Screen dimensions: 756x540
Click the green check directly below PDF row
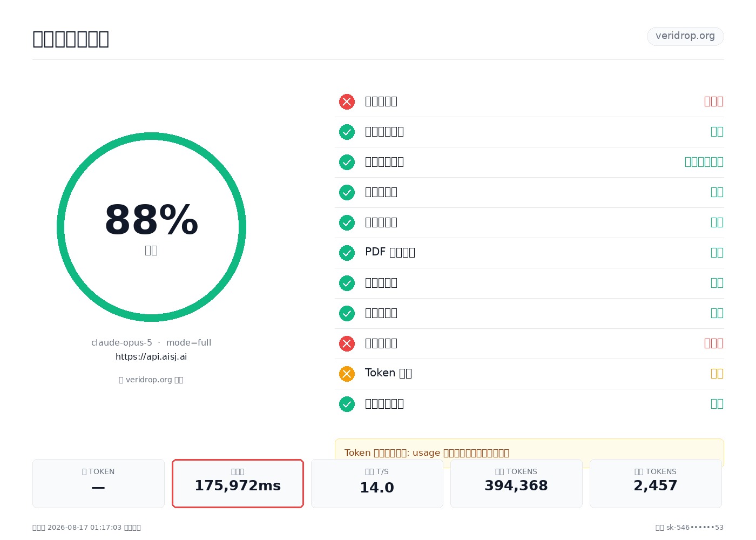[x=347, y=283]
